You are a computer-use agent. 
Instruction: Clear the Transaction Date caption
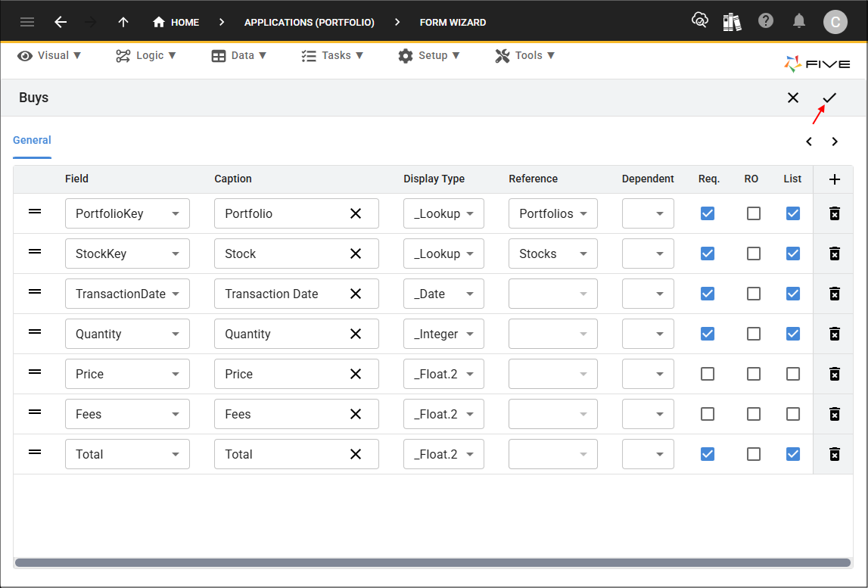click(x=356, y=294)
